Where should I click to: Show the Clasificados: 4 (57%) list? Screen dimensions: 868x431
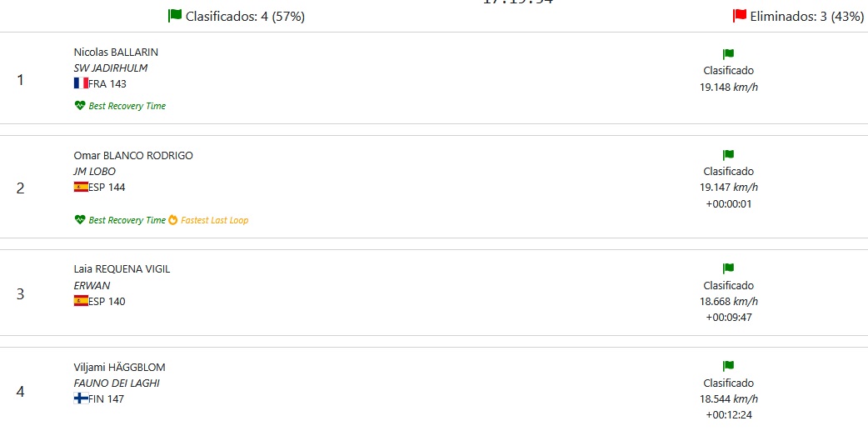[245, 16]
